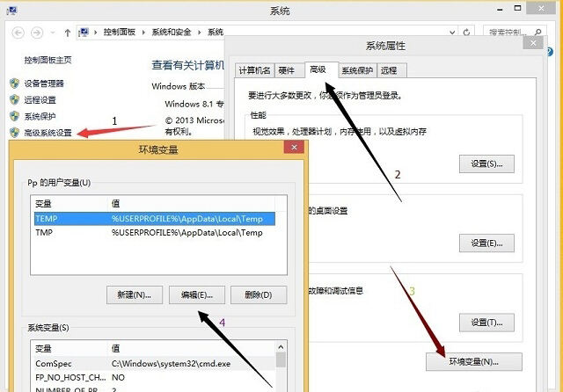Click the System window title bar icon
The width and height of the screenshot is (563, 392).
tap(11, 11)
